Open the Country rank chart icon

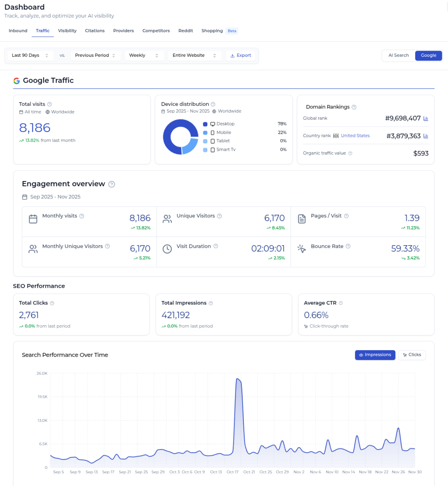tap(426, 136)
